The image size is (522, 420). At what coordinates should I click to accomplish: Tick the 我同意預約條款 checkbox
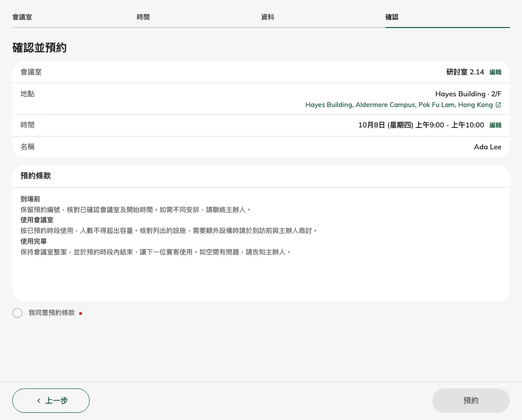pos(17,313)
